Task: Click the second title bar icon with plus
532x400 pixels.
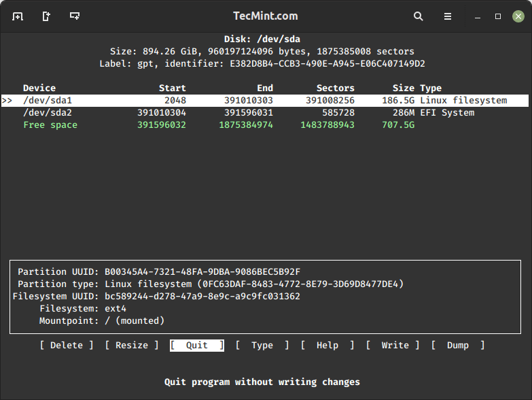Action: pos(46,16)
